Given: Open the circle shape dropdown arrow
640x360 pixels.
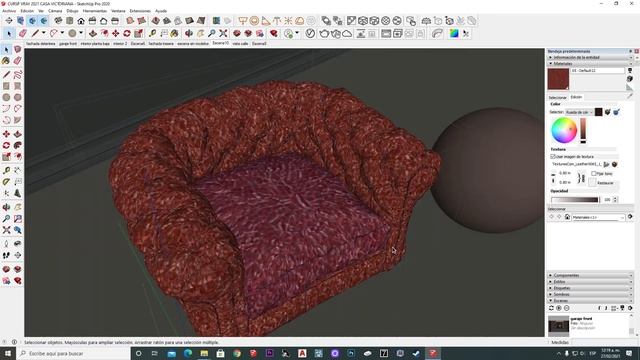Looking at the screenshot, I should (81, 33).
